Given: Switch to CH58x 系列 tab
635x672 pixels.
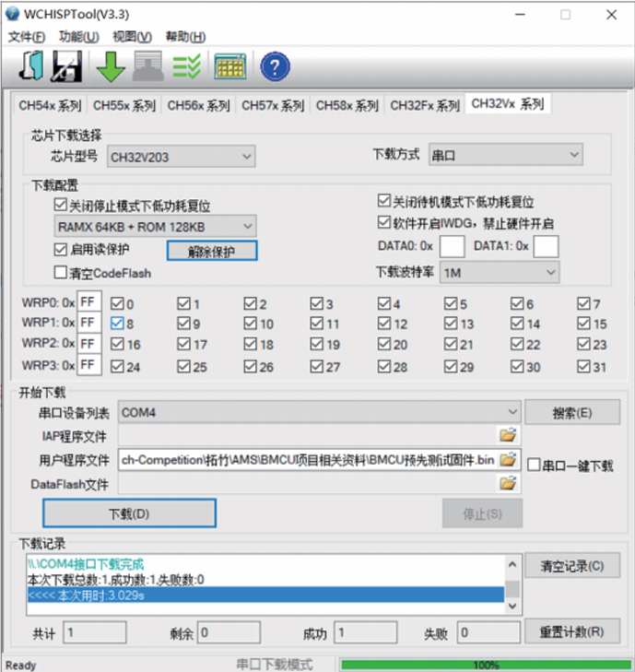Looking at the screenshot, I should point(347,105).
